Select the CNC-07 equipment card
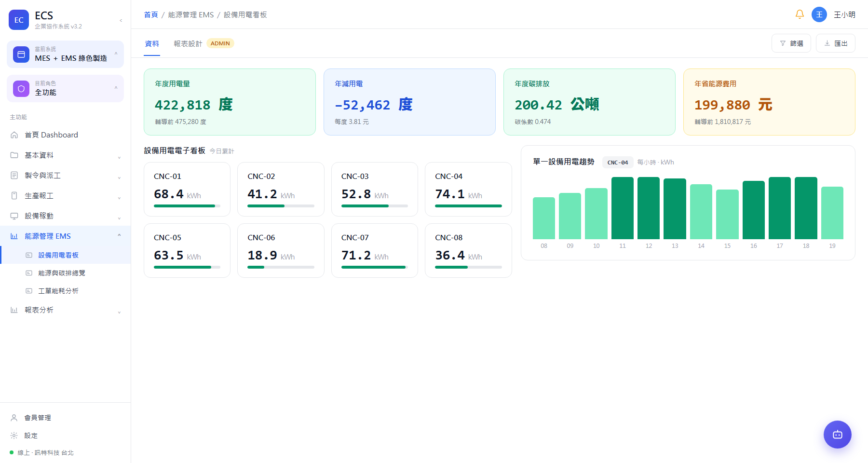This screenshot has width=868, height=463. pos(375,250)
